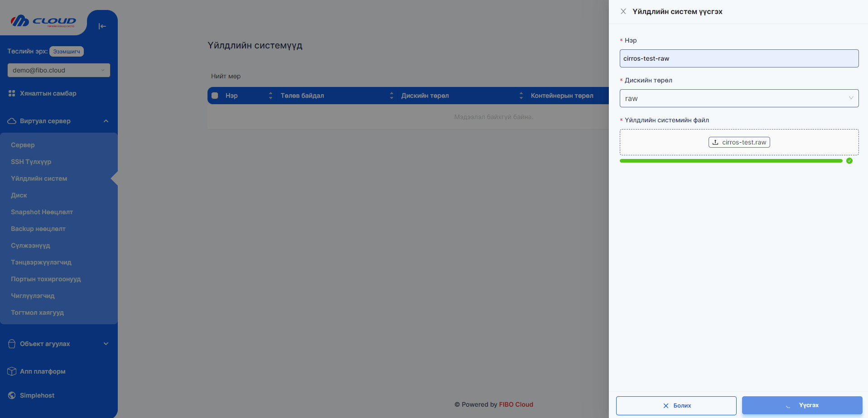This screenshot has width=868, height=418.
Task: Sort by the Дискийн төрөл column arrows
Action: tap(521, 96)
